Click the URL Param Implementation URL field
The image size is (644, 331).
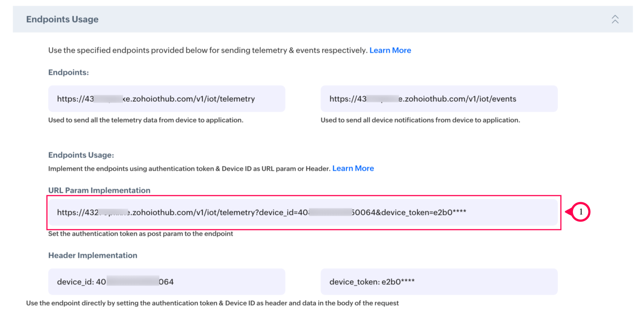(302, 212)
